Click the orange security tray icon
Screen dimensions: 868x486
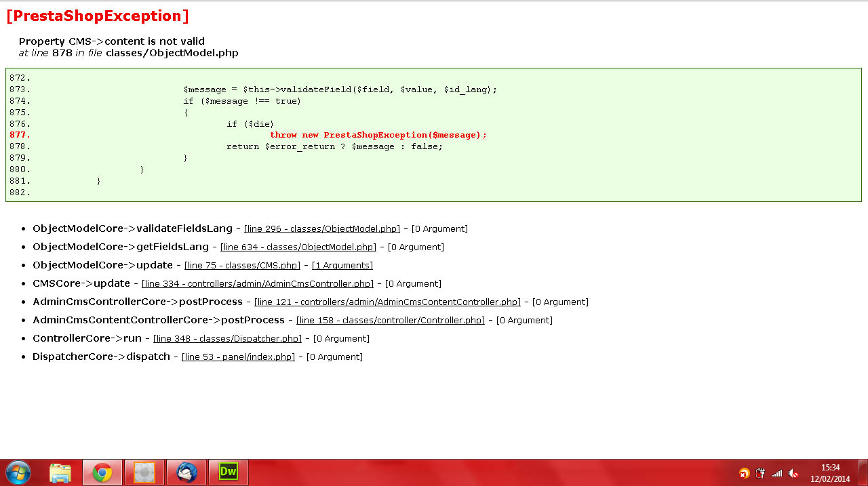(744, 473)
